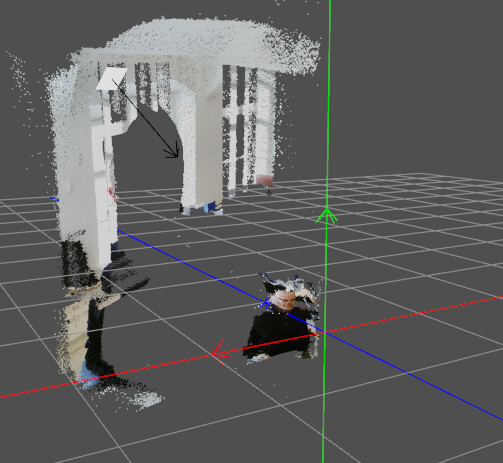This screenshot has height=463, width=503.
Task: Pick the small blue arrowhead beside the face
Action: pyautogui.click(x=266, y=302)
